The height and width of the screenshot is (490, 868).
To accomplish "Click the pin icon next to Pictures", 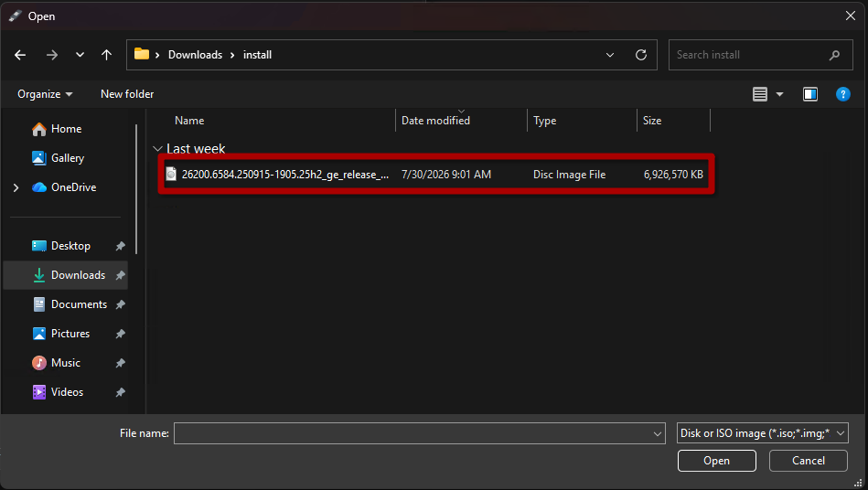I will point(120,334).
